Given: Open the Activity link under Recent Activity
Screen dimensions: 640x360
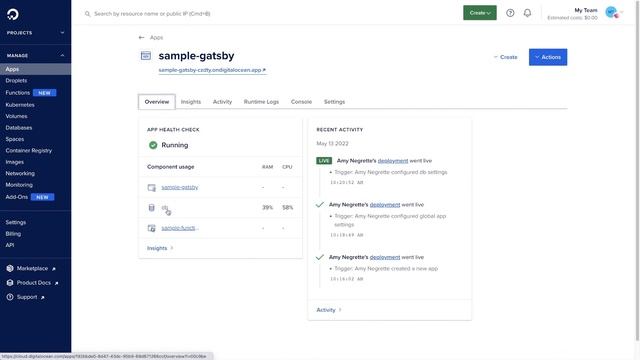Looking at the screenshot, I should point(329,310).
